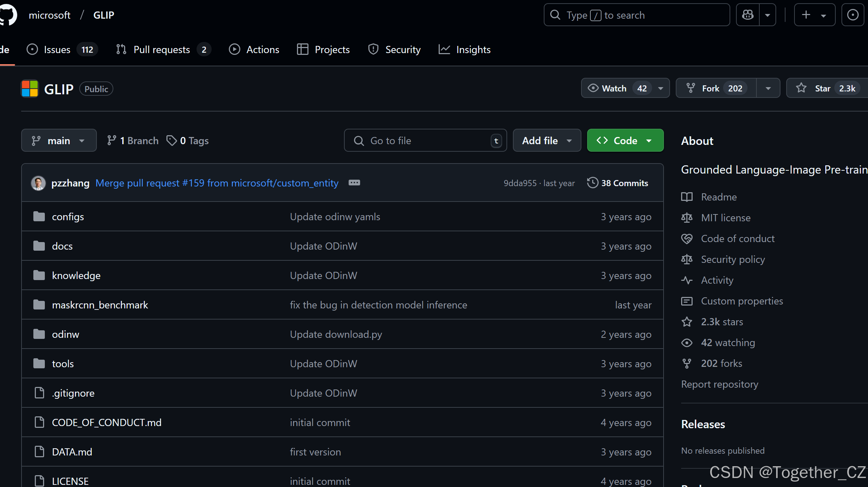Screen dimensions: 868x487
Task: Open the Add file dropdown
Action: click(547, 141)
